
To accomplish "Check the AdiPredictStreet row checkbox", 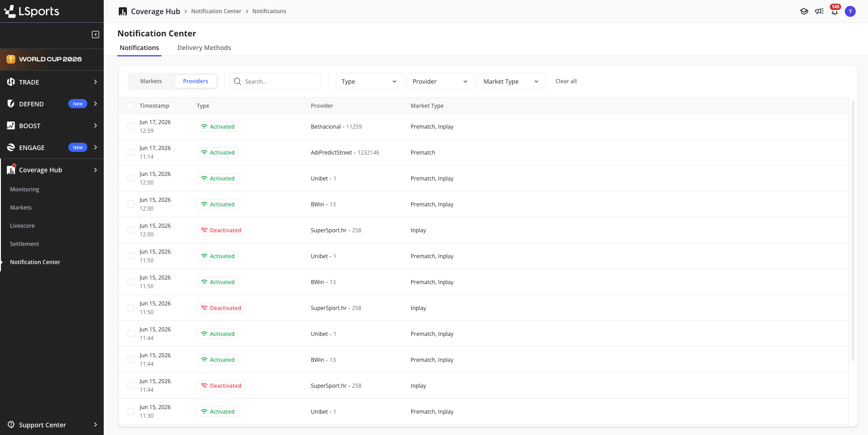I will [131, 152].
